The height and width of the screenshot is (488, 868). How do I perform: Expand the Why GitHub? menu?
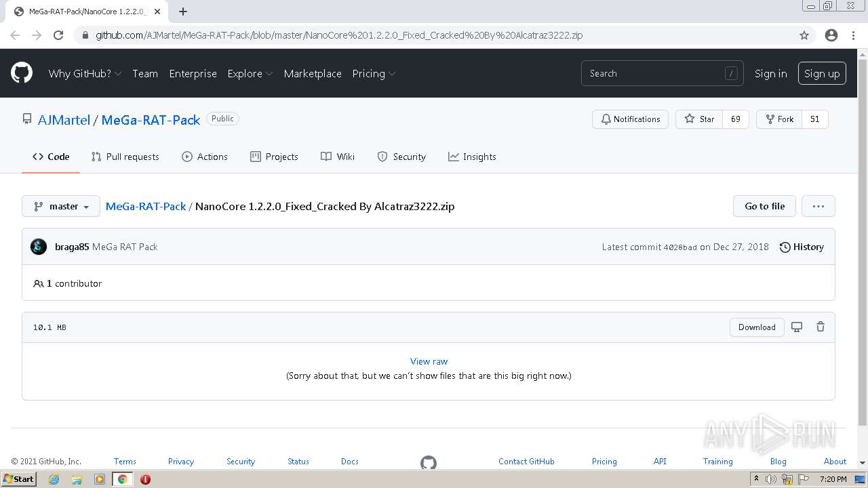(85, 73)
